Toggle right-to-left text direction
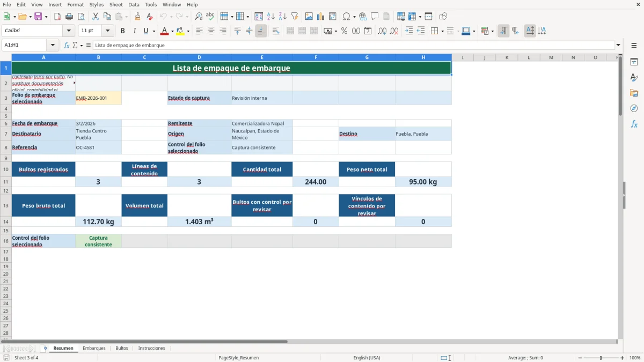This screenshot has width=644, height=362. click(x=515, y=31)
